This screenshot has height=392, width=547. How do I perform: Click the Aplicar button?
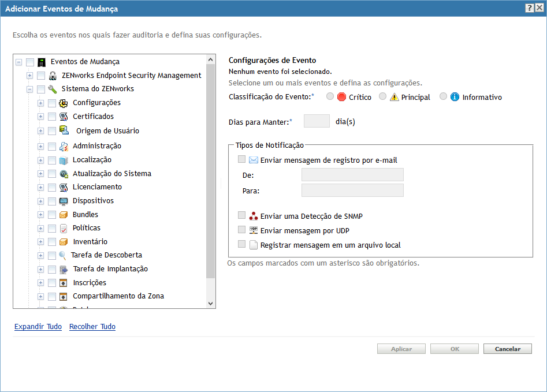pyautogui.click(x=401, y=349)
